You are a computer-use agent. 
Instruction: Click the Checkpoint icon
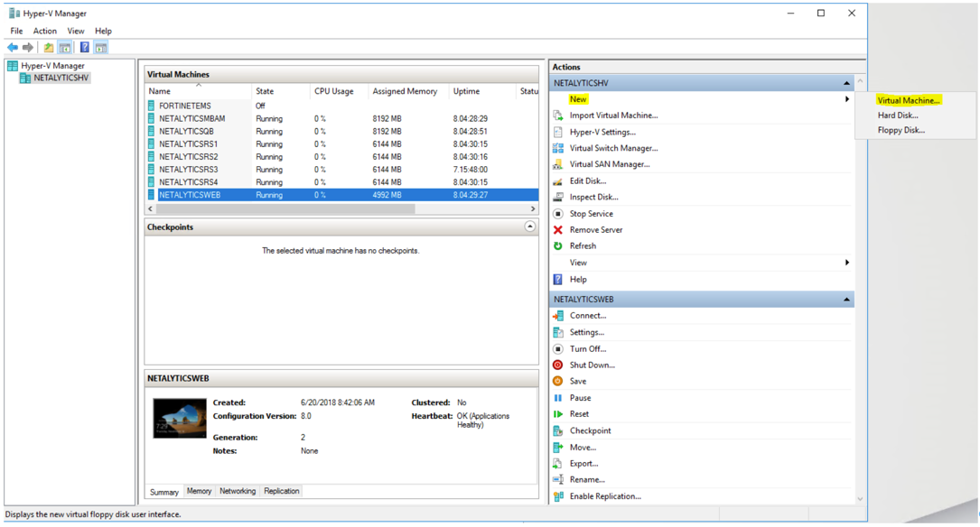coord(558,430)
